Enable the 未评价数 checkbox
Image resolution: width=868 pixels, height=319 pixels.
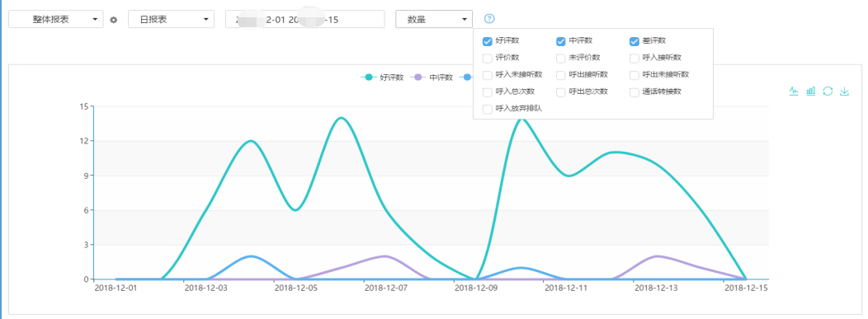(561, 58)
